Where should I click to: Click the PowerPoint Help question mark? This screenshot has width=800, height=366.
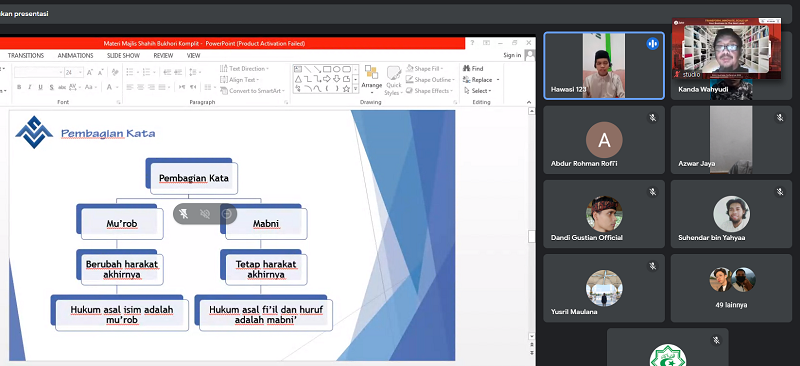(x=472, y=43)
